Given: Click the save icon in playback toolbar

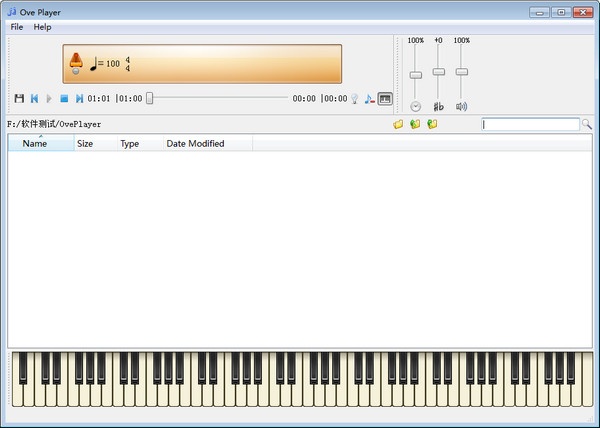Looking at the screenshot, I should (19, 98).
